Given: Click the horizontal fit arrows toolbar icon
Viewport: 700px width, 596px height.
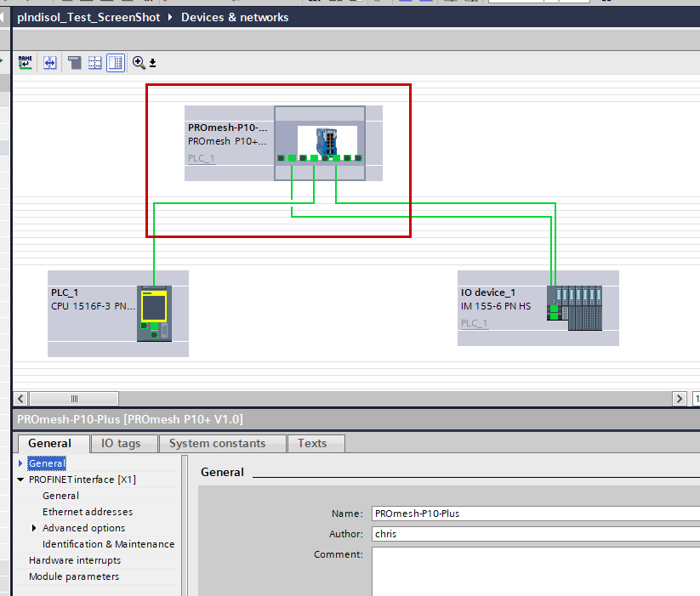Looking at the screenshot, I should point(49,62).
